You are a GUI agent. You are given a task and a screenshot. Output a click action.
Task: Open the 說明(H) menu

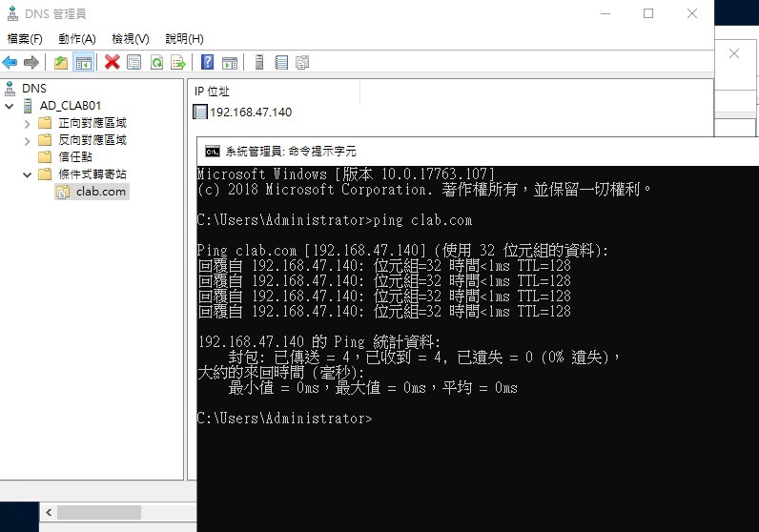point(184,39)
